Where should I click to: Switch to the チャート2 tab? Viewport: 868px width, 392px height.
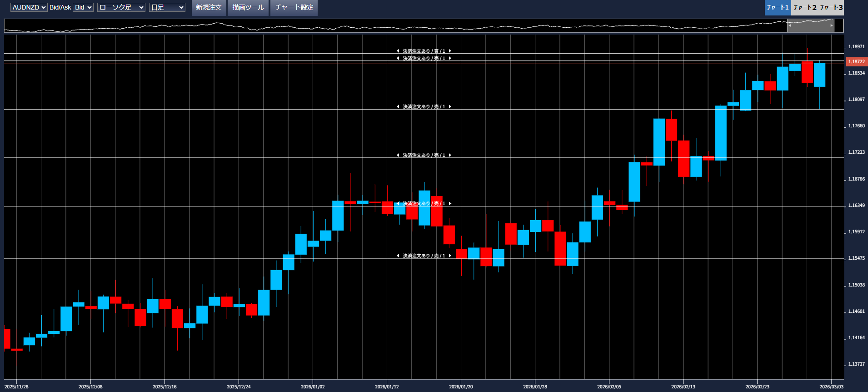pos(804,7)
